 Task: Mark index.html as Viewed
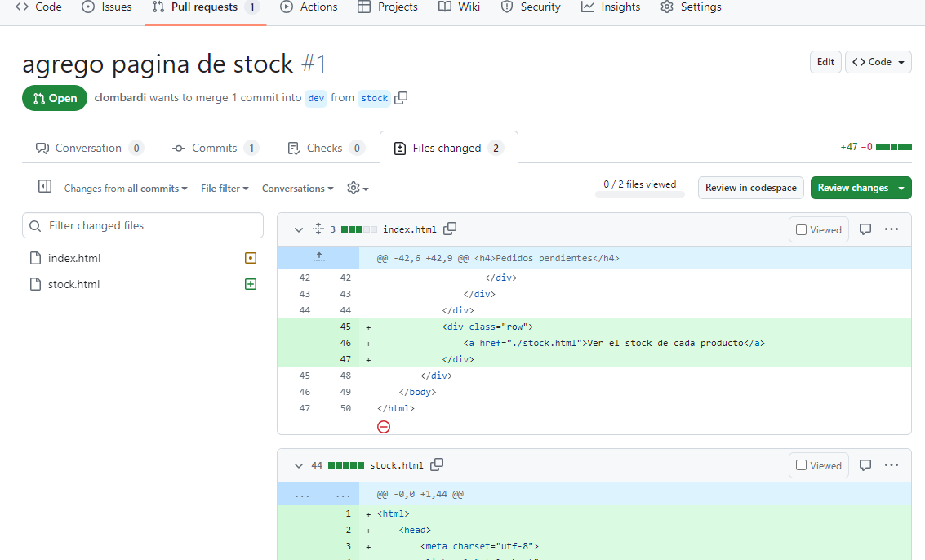[x=819, y=230]
